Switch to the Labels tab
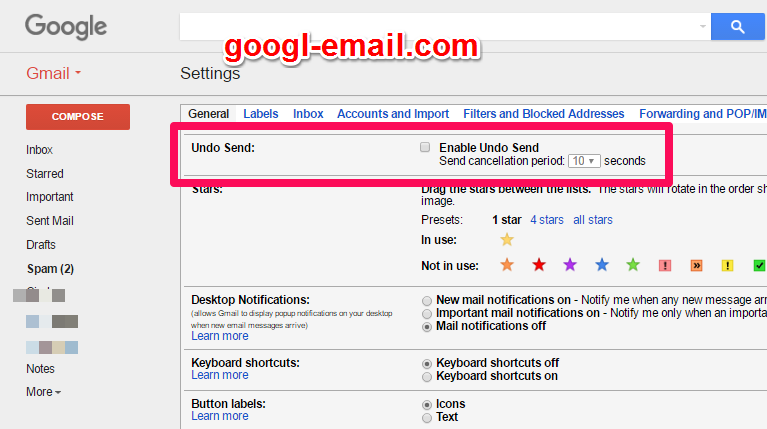767x429 pixels. (261, 113)
